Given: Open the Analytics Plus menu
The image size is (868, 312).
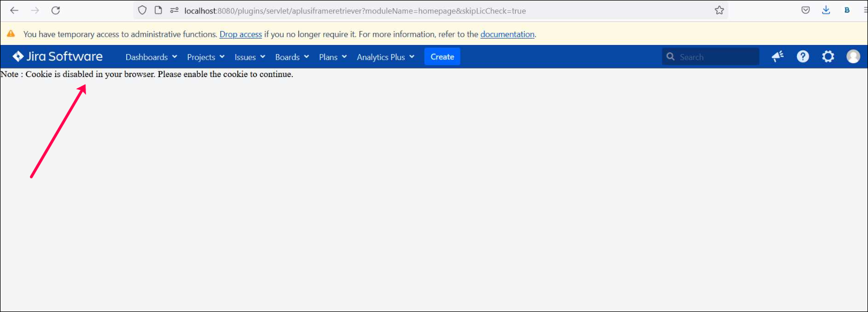Looking at the screenshot, I should 385,57.
